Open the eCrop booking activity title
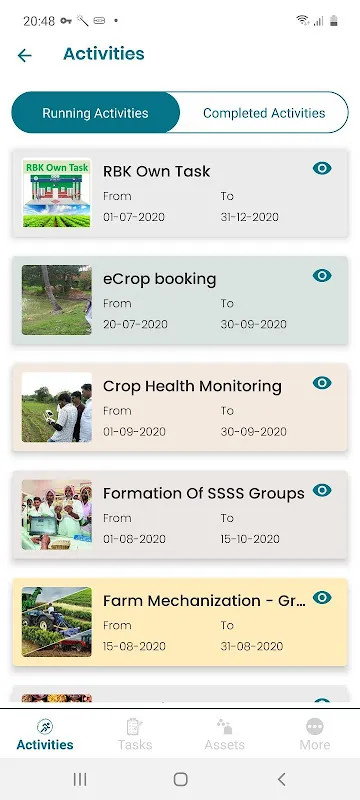Image resolution: width=360 pixels, height=800 pixels. [160, 279]
